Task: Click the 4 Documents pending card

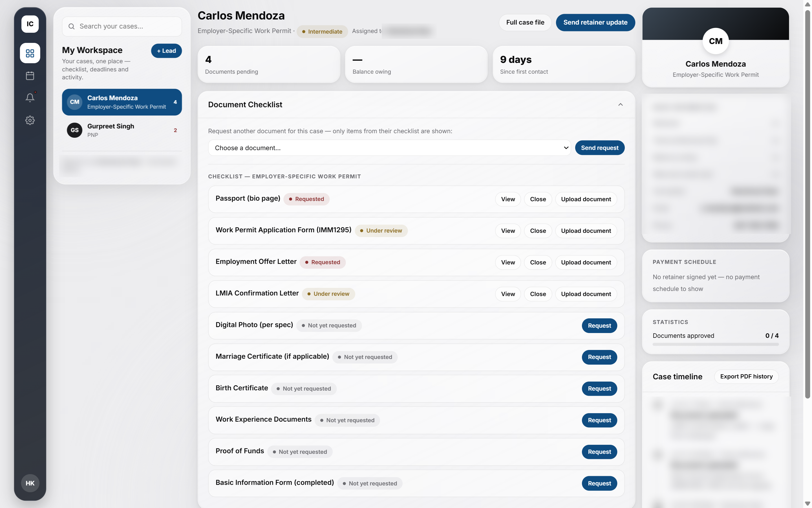Action: coord(269,65)
